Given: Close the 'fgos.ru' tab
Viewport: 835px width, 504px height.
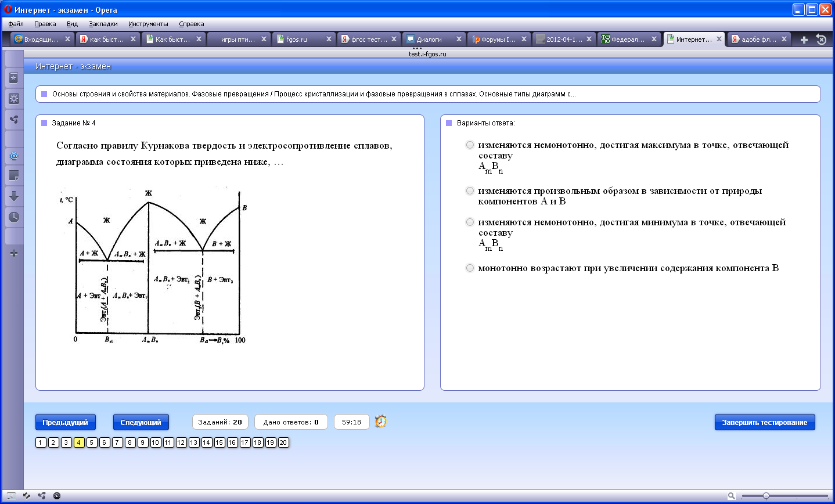Looking at the screenshot, I should click(x=329, y=39).
